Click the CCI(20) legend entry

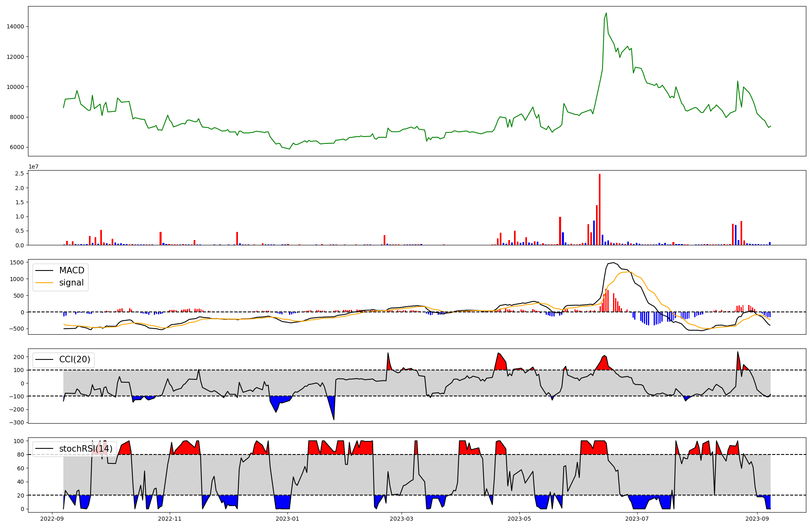tap(75, 359)
